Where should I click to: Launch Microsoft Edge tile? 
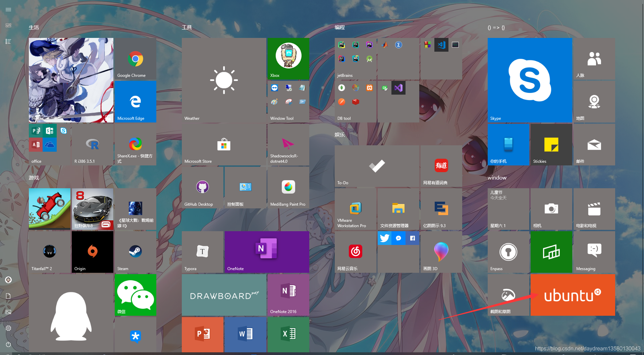136,102
